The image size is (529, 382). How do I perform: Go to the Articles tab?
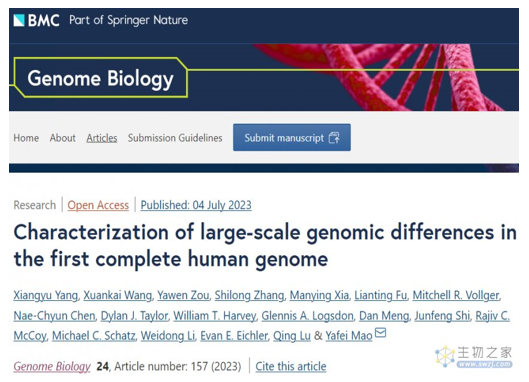click(102, 138)
